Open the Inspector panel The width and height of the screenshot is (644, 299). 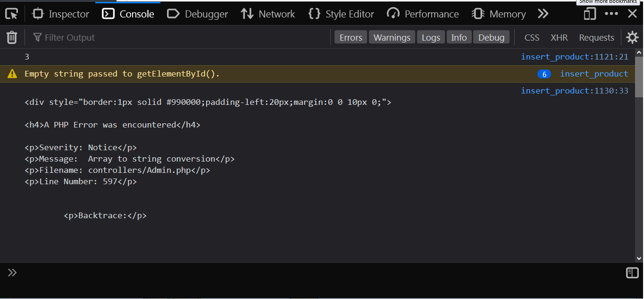click(x=61, y=14)
